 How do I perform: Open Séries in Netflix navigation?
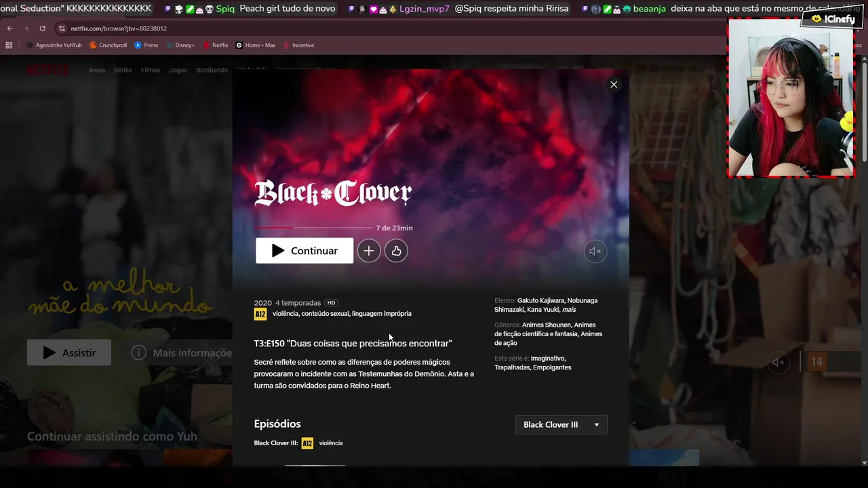(x=123, y=70)
